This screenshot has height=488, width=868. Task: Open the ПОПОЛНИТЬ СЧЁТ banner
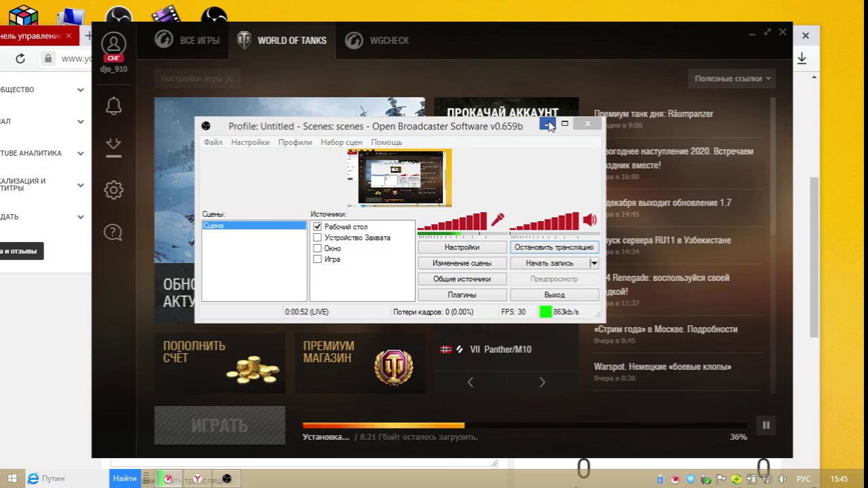pos(220,363)
